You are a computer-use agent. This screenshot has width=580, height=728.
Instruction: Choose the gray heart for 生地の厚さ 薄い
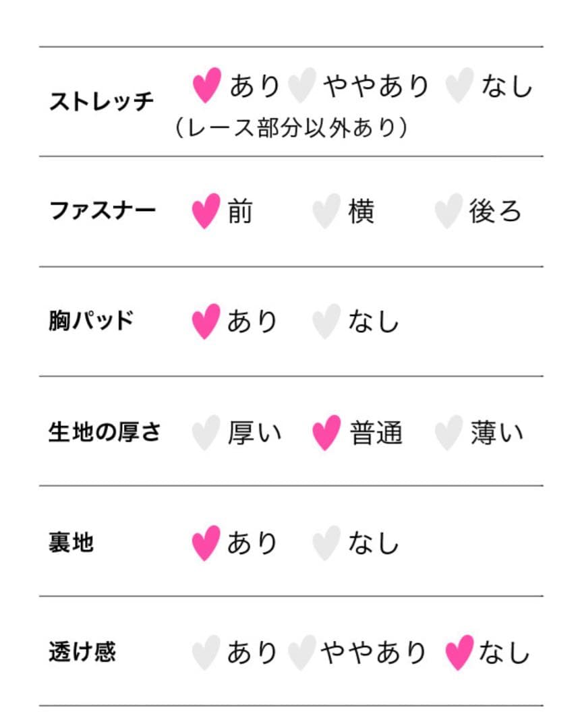(x=448, y=432)
